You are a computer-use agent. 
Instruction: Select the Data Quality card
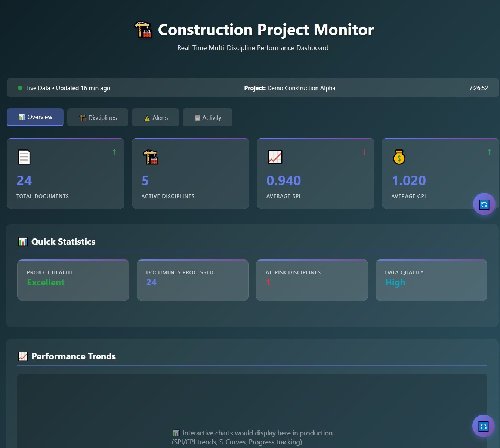(x=431, y=280)
